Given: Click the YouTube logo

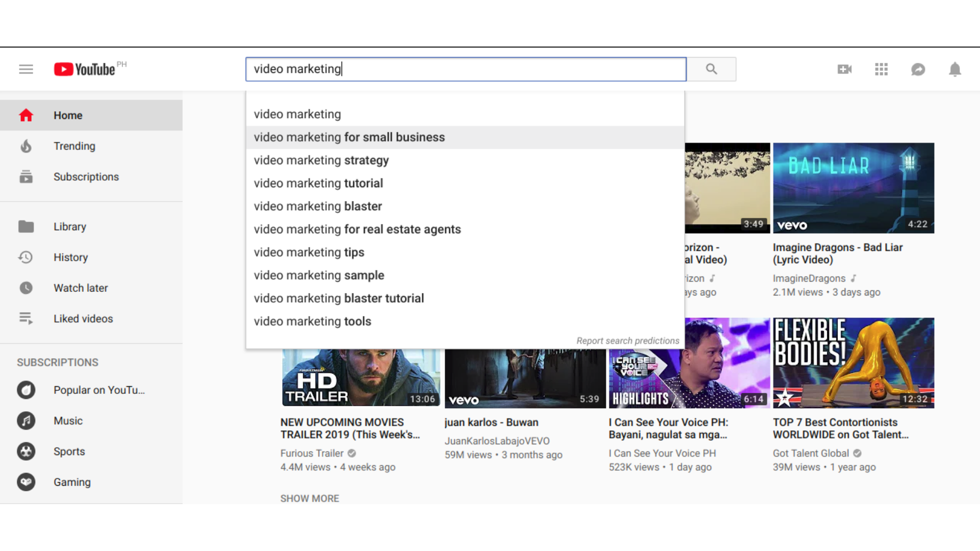Looking at the screenshot, I should click(x=85, y=69).
